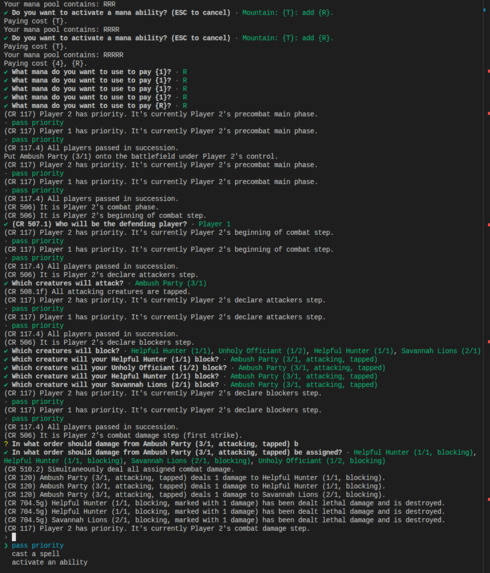Click 'Savannah Lions (2/1)' in blockers answer
490x573 pixels.
(441, 351)
